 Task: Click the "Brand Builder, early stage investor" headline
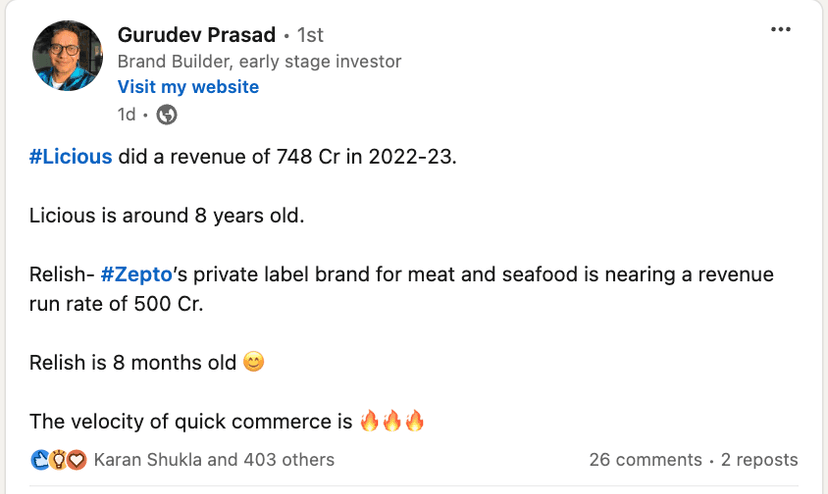[x=259, y=61]
